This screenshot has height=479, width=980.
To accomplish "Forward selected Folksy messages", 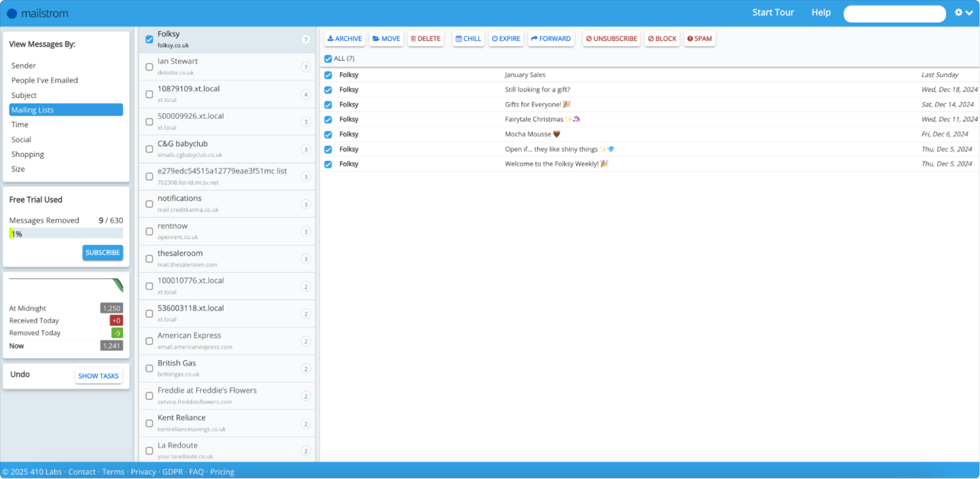I will pyautogui.click(x=551, y=39).
